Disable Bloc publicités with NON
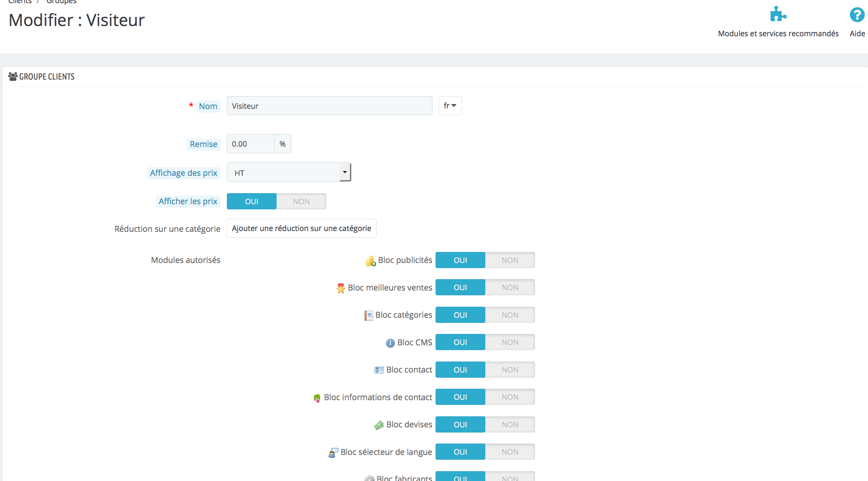 510,260
